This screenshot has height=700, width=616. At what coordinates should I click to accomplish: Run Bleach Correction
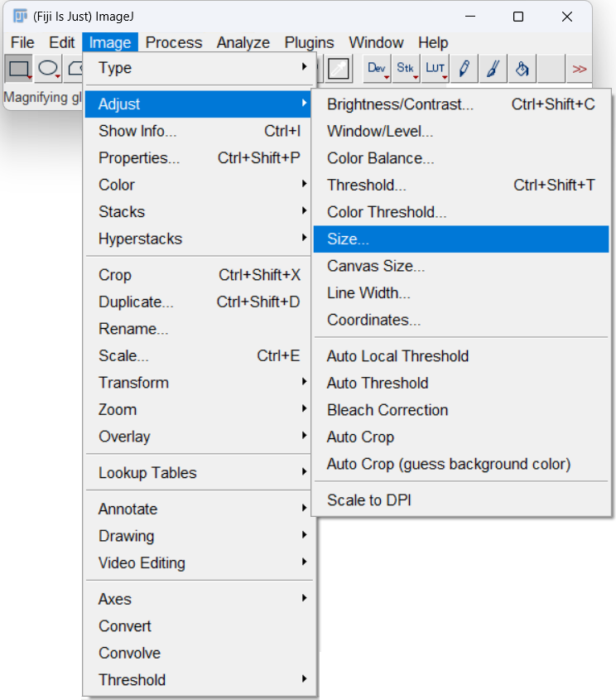click(461, 410)
